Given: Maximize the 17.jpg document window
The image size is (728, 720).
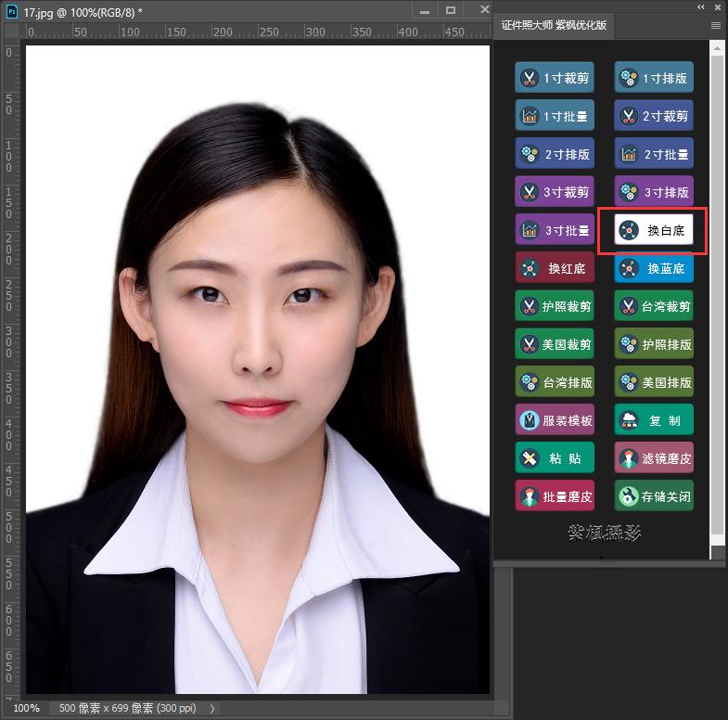Looking at the screenshot, I should (x=451, y=10).
